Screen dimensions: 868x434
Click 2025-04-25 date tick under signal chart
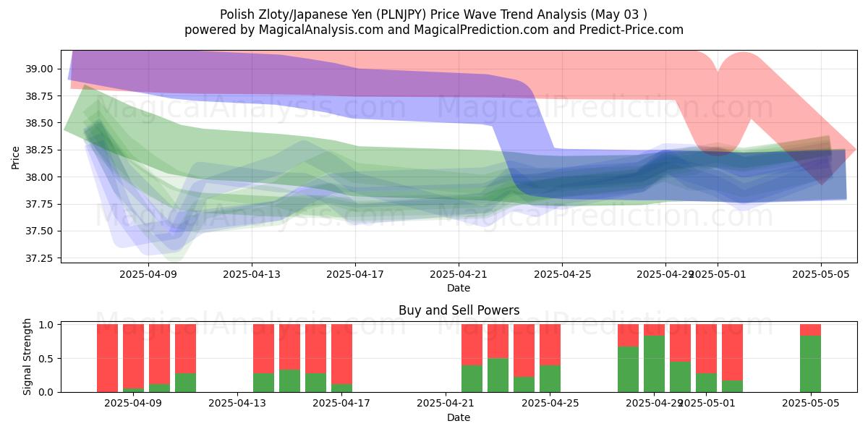pyautogui.click(x=550, y=404)
